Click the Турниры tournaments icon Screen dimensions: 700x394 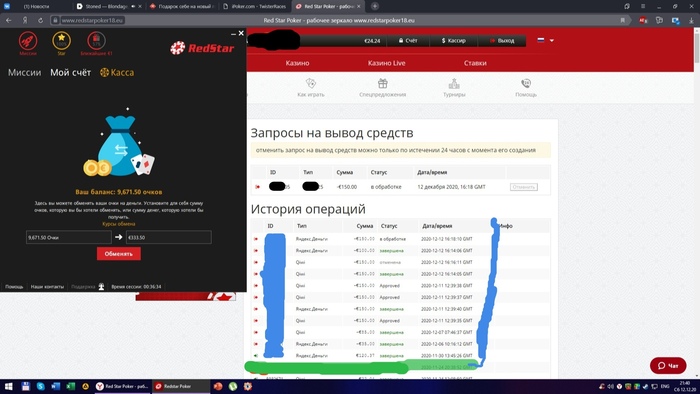pos(454,83)
